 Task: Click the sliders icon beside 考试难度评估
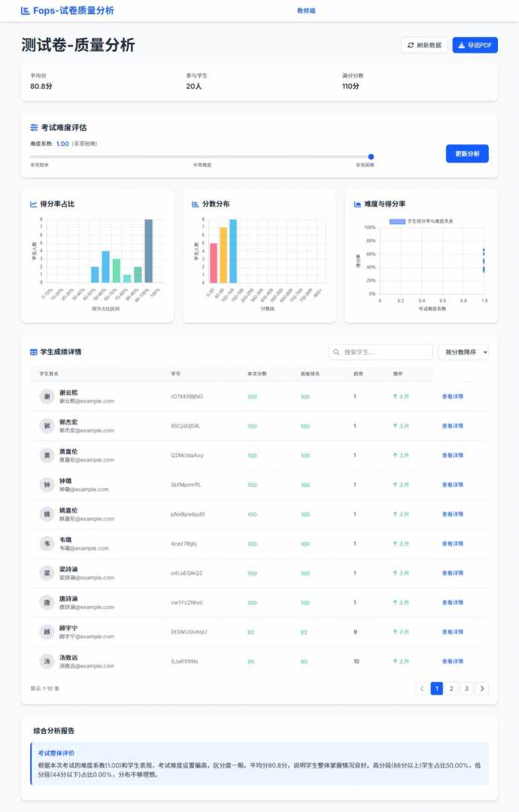(34, 128)
